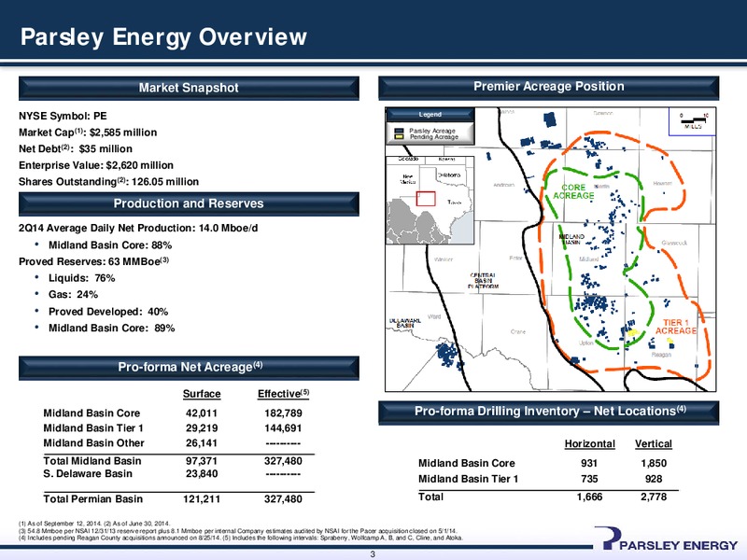Image resolution: width=747 pixels, height=560 pixels.
Task: Click the Midland Basin Core surface value 42,011
Action: click(x=202, y=413)
